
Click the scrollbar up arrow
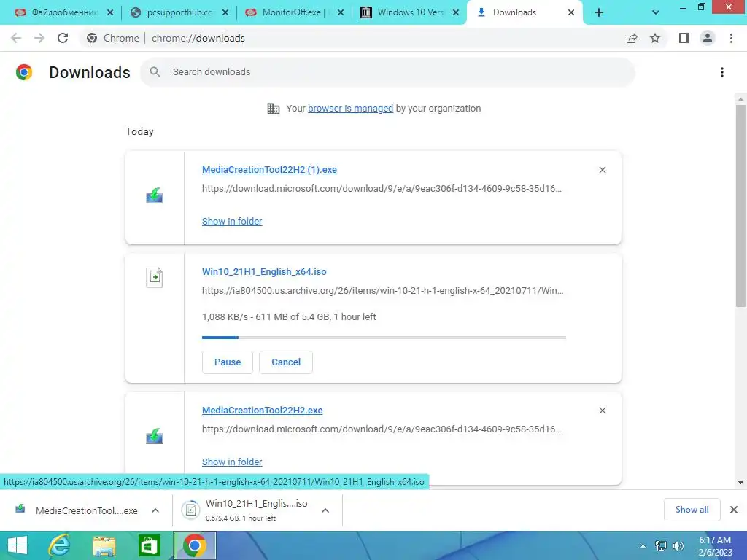click(740, 99)
